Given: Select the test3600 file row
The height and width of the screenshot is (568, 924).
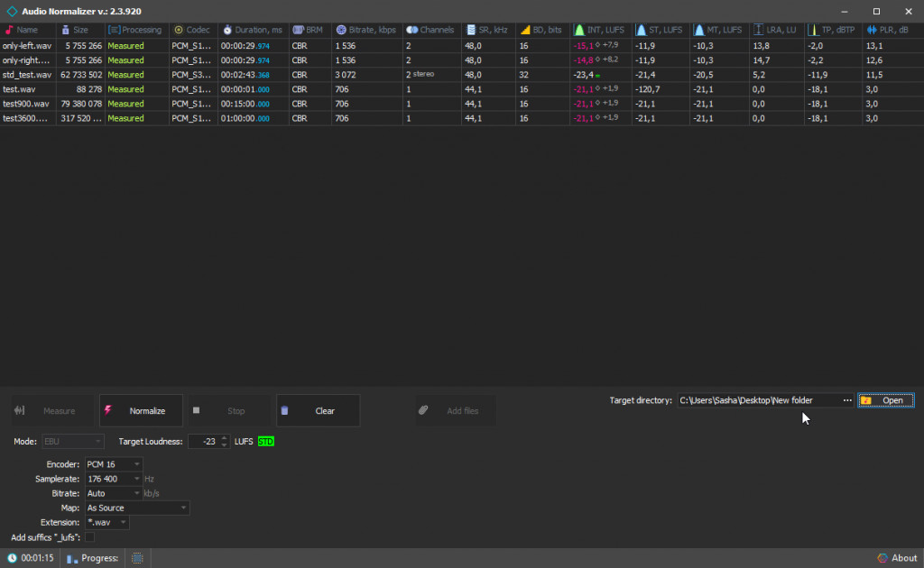Looking at the screenshot, I should tap(462, 118).
